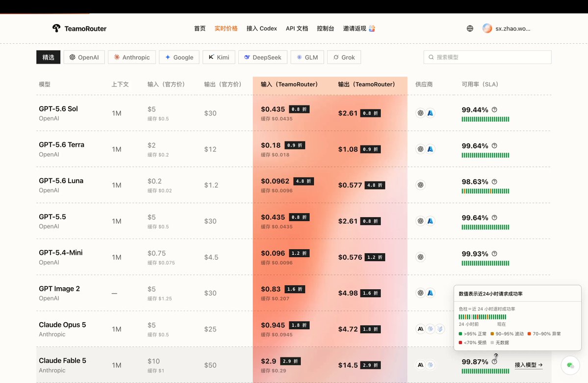Click the SLA help icon for GPT-5.6 Terra
The image size is (588, 383).
(x=494, y=146)
